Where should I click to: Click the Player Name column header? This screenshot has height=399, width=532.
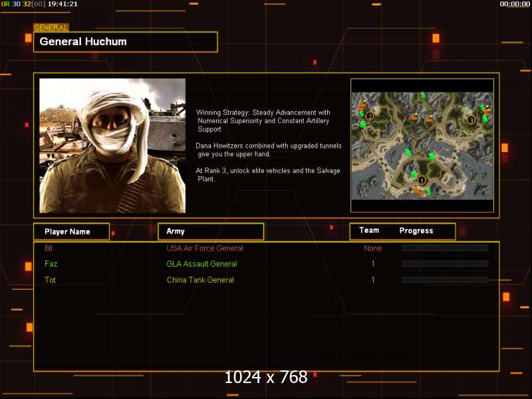pyautogui.click(x=72, y=231)
